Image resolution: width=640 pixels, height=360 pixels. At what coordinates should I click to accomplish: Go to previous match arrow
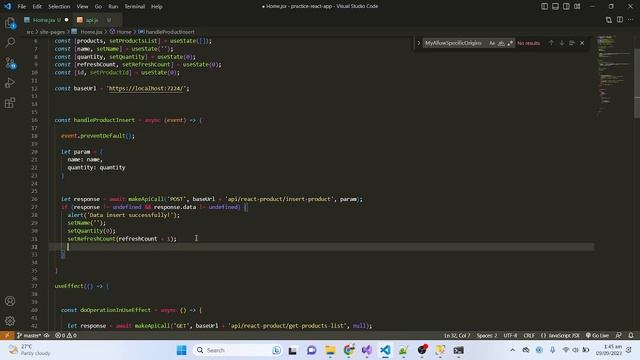[x=551, y=43]
